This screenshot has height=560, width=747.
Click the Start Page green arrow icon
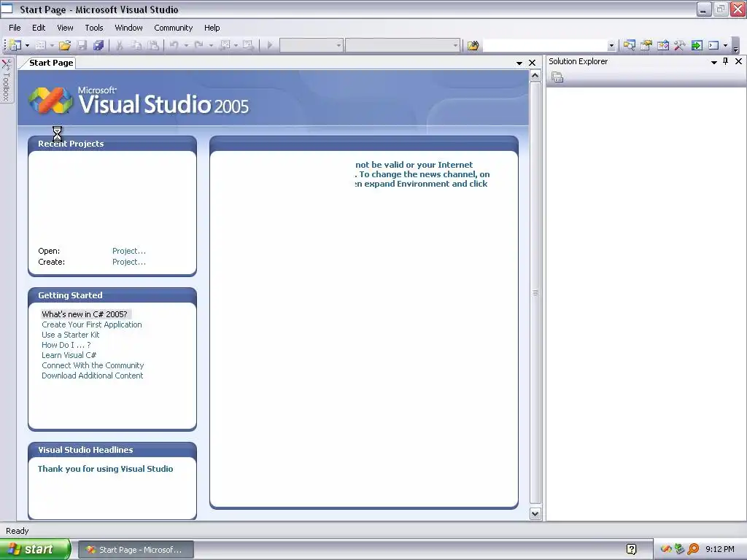(x=697, y=45)
